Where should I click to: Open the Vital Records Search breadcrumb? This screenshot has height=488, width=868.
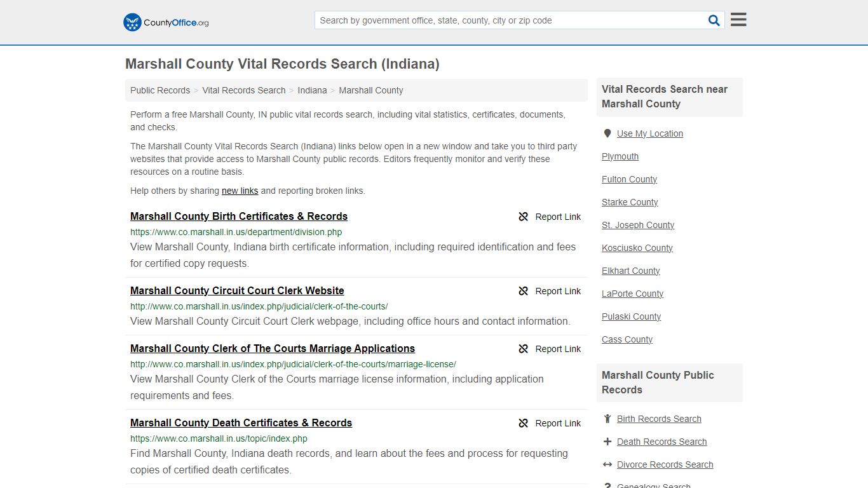(244, 90)
